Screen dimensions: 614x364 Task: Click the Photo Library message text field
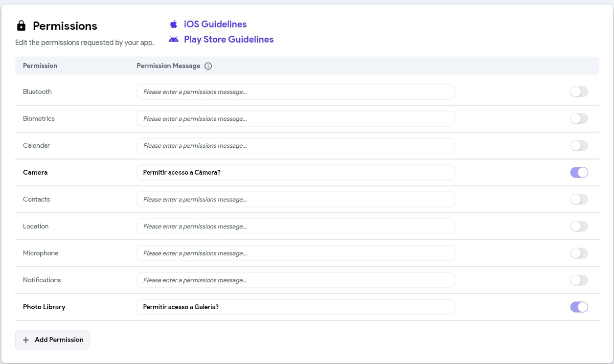[295, 307]
